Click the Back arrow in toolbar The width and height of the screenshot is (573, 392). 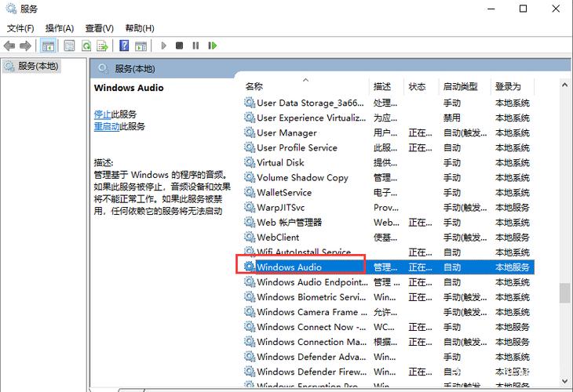click(10, 46)
